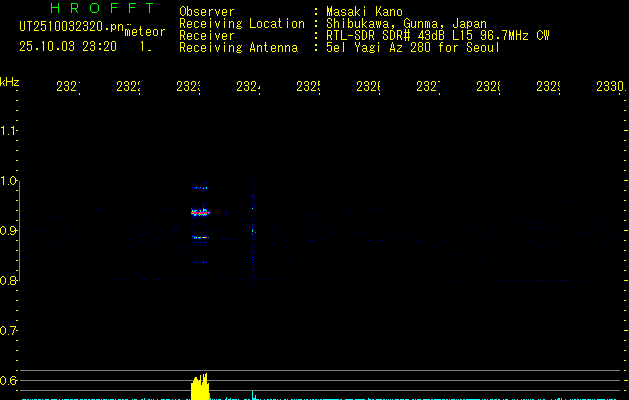629x400 pixels.
Task: Select '5el Yagi Az 280 for Seoul'
Action: (413, 47)
